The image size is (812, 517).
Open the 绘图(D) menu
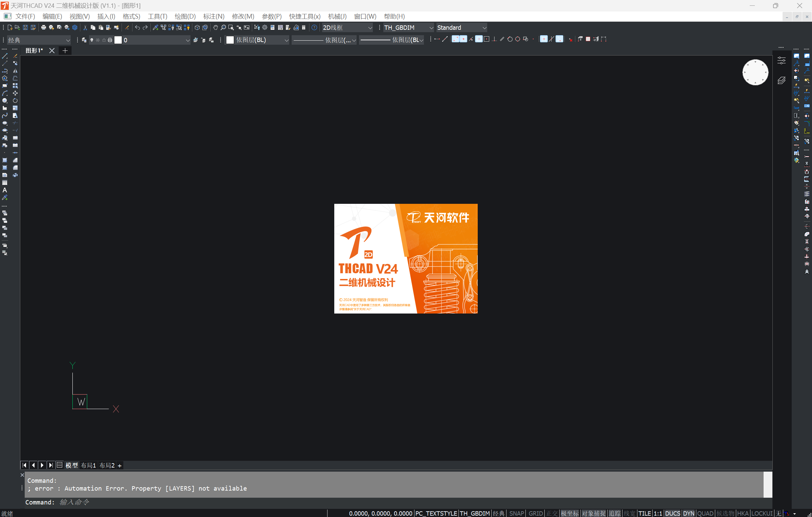(x=185, y=16)
